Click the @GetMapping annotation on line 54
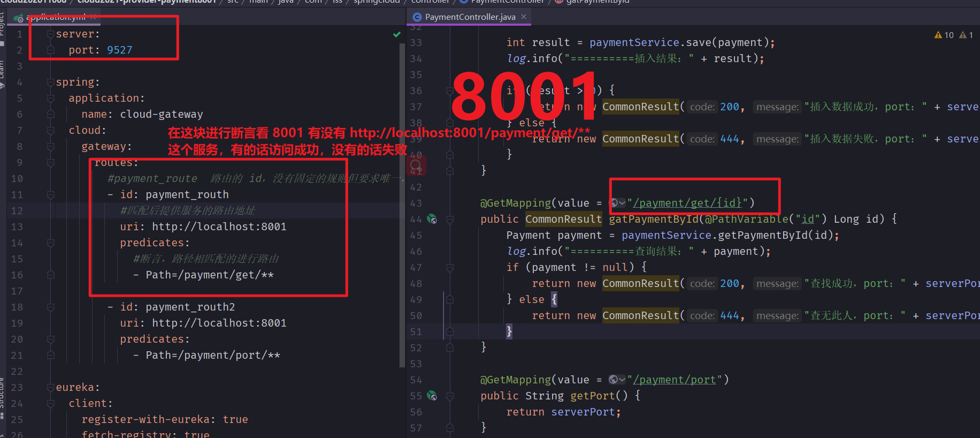The image size is (980, 438). pyautogui.click(x=516, y=380)
